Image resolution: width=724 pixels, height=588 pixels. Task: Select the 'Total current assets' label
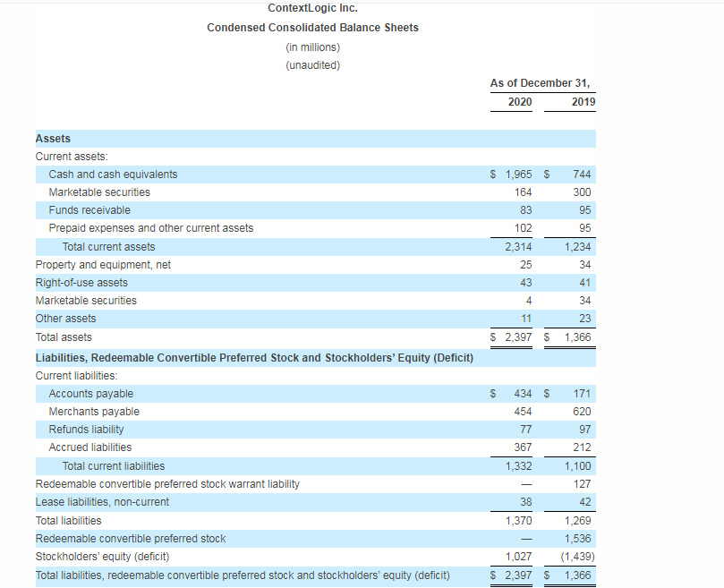coord(108,247)
